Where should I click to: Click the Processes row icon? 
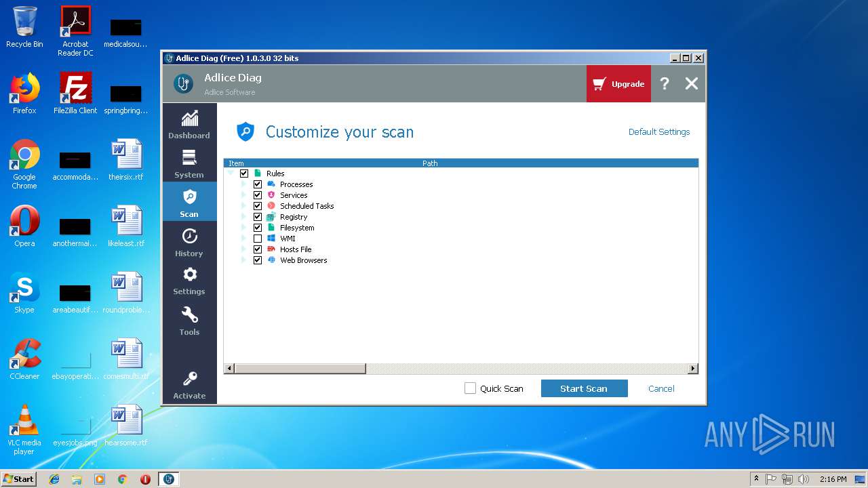pos(271,184)
